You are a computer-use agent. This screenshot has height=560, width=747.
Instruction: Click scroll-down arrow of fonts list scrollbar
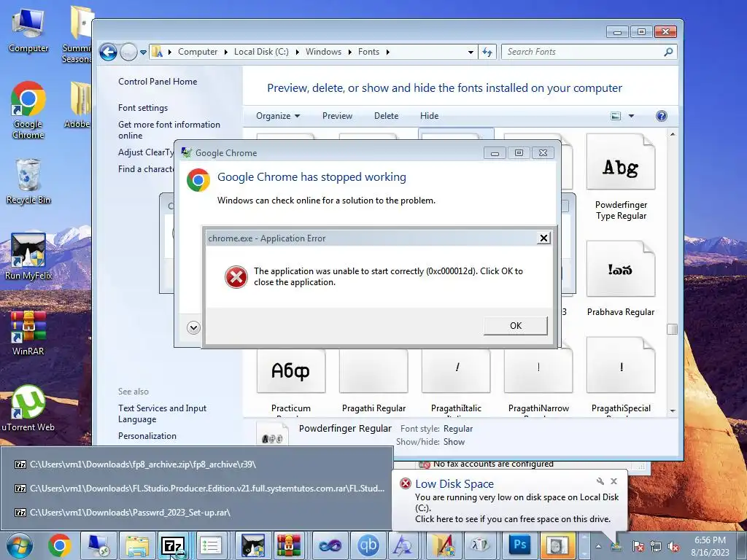672,411
